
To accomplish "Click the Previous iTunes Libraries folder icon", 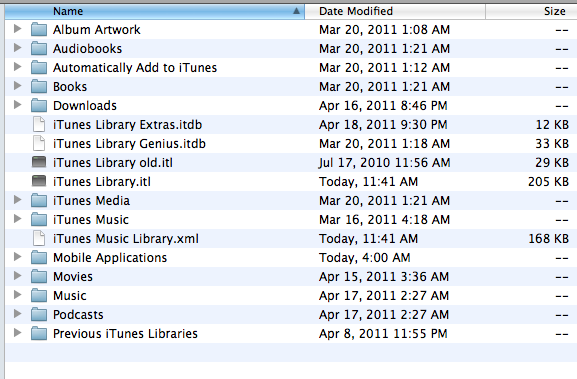I will click(39, 334).
